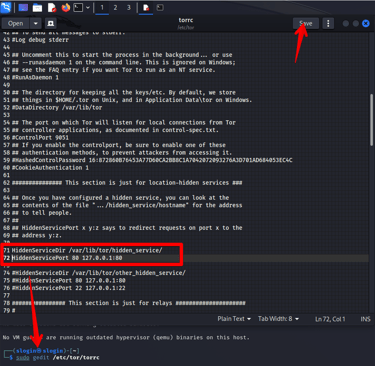
Task: Click line 75 commented HiddenServicePort 80
Action: pyautogui.click(x=69, y=280)
